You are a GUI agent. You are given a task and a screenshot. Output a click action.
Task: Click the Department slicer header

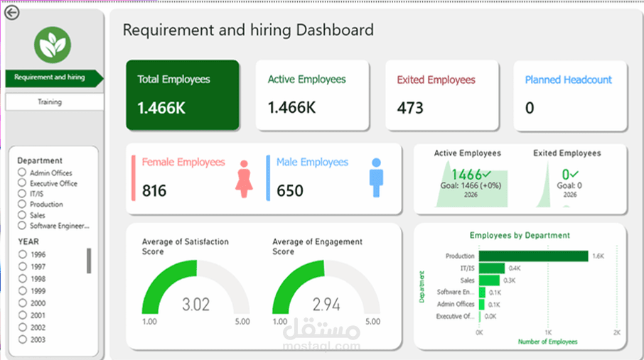40,160
